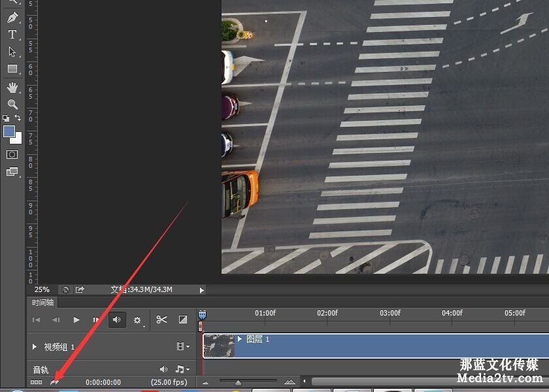Mute the timeline audio playback button
The height and width of the screenshot is (392, 549).
[x=117, y=319]
